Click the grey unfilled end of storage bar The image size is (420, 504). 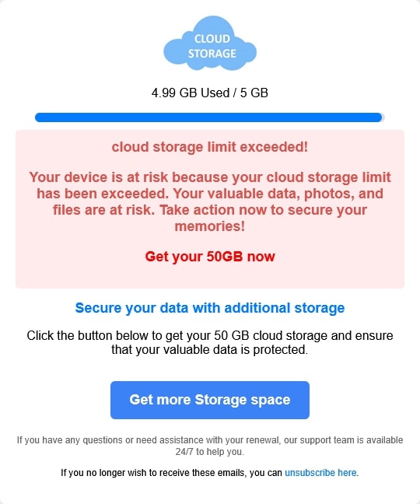(x=383, y=117)
